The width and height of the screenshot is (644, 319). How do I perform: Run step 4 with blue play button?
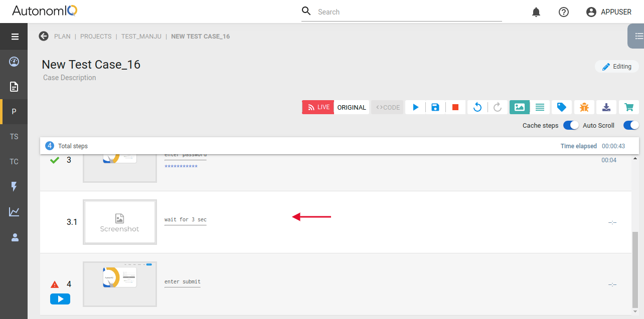[60, 299]
